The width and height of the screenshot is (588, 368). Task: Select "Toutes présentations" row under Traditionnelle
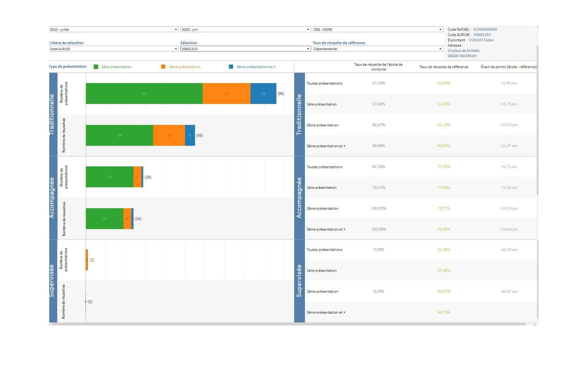point(421,83)
